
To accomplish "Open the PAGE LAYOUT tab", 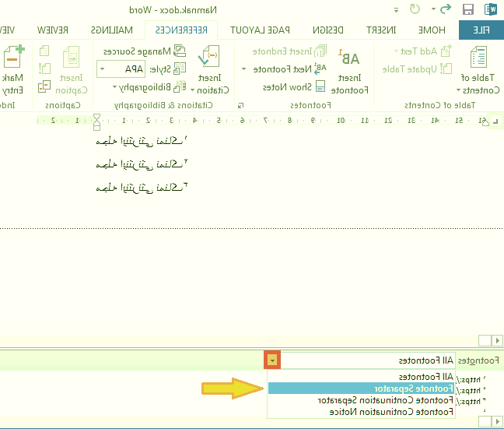I will click(261, 30).
